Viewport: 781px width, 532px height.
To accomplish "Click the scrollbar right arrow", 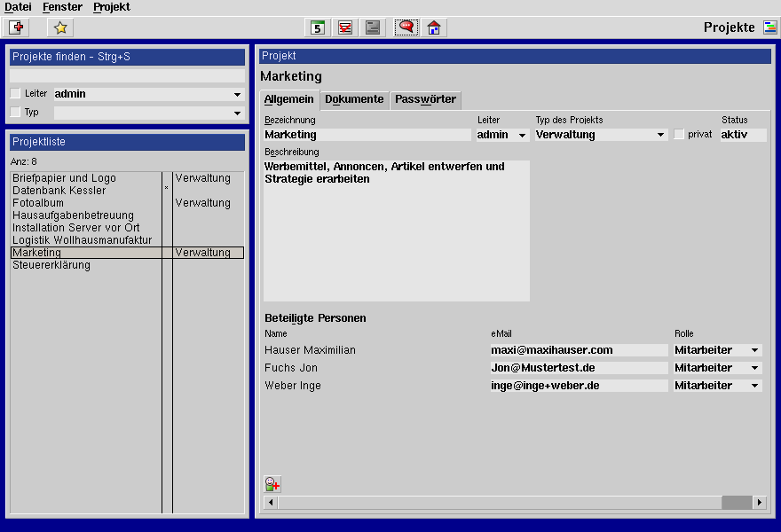I will (x=759, y=502).
